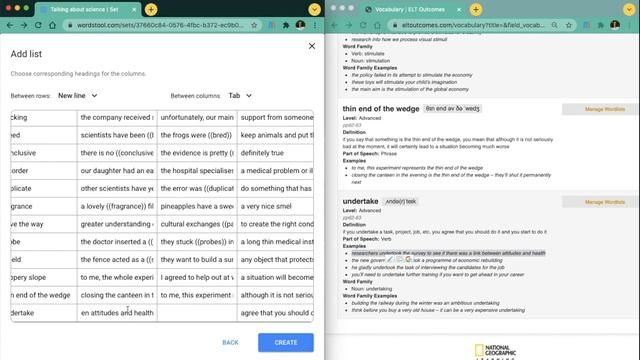Click translate icon in wordstool toolbar
This screenshot has height=360, width=640.
pos(271,25)
